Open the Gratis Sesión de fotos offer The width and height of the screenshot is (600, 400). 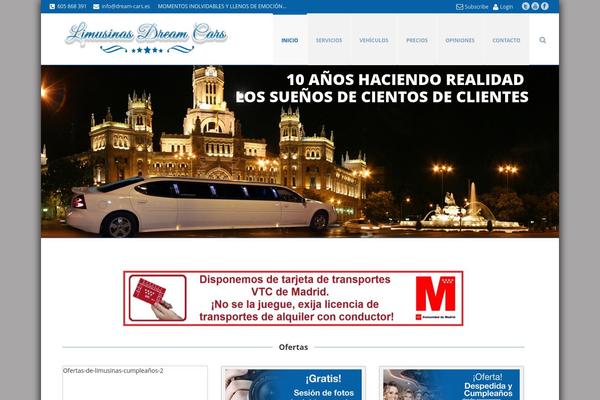tap(293, 383)
